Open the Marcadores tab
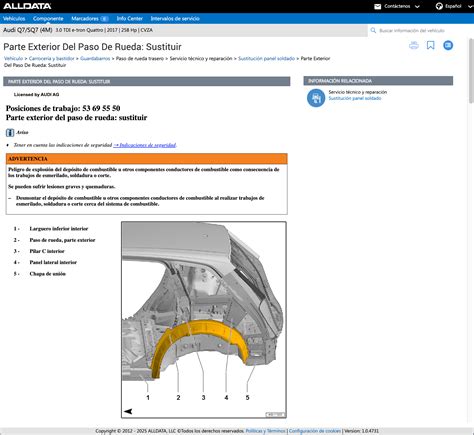The height and width of the screenshot is (435, 474). pyautogui.click(x=90, y=18)
